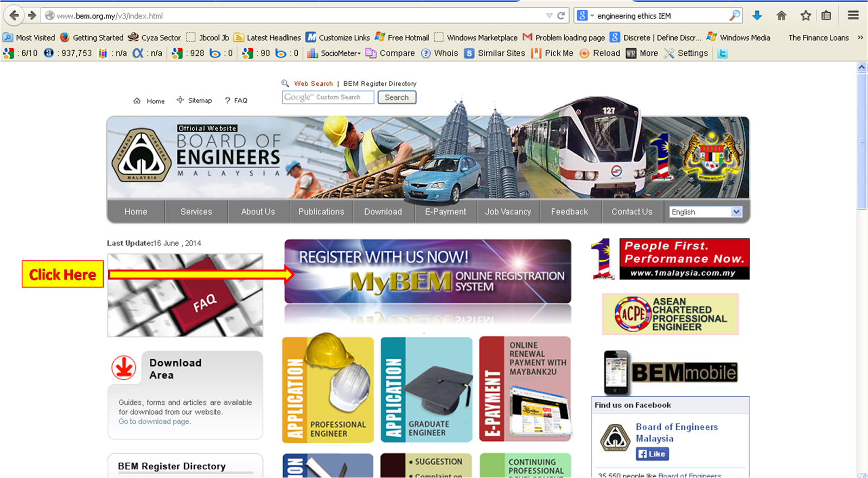868x478 pixels.
Task: Open the About Us menu
Action: tap(258, 212)
